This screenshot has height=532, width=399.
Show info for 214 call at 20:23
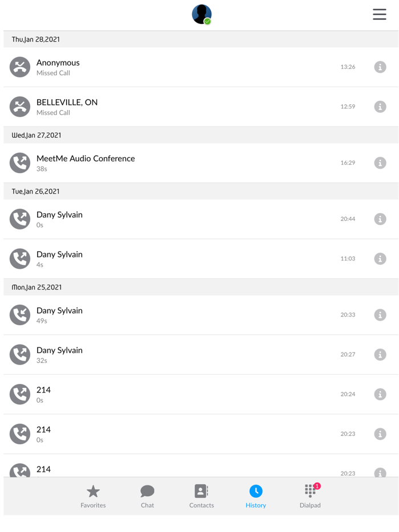click(x=380, y=434)
